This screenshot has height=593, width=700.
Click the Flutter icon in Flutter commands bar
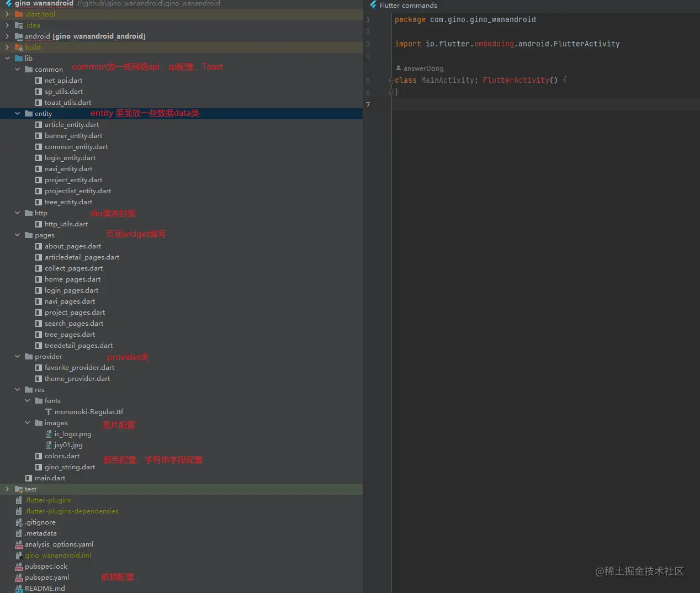coord(374,5)
